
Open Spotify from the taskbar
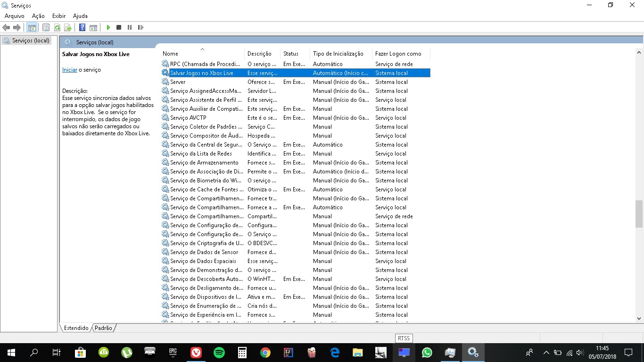[x=219, y=353]
